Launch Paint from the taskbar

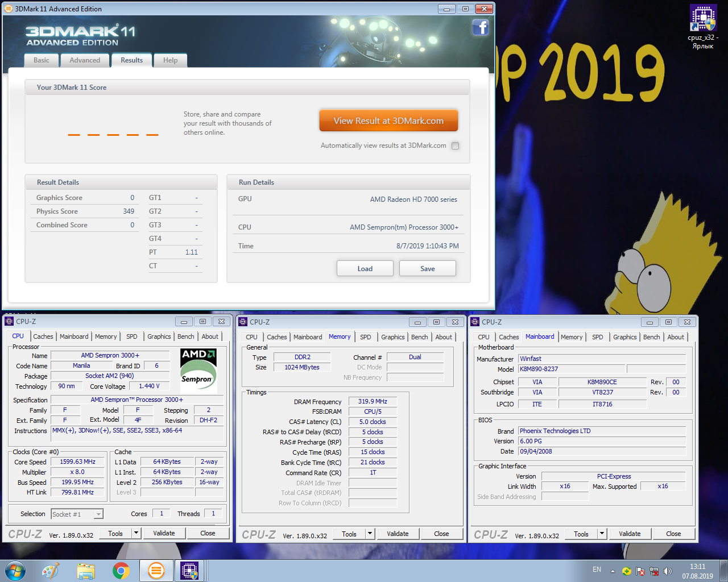(x=51, y=571)
